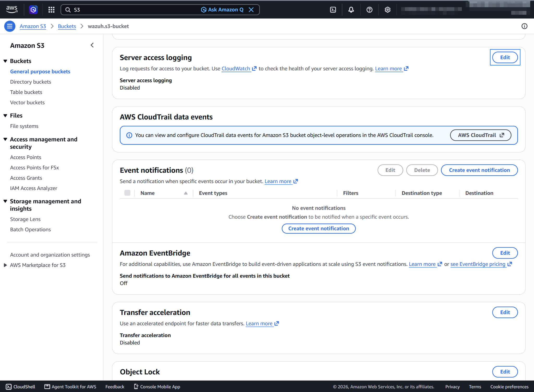Collapse the Files section
The height and width of the screenshot is (392, 534).
point(5,116)
